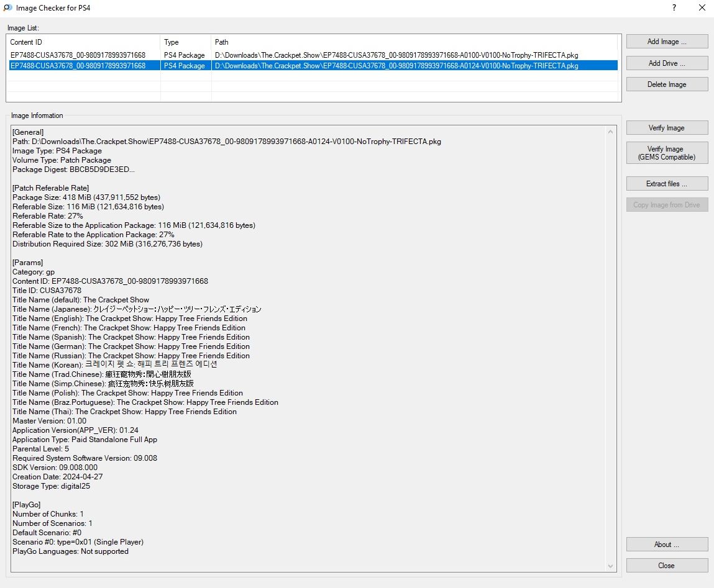Click the [Patch Referable Rate] heading
The height and width of the screenshot is (588, 714).
pos(50,188)
